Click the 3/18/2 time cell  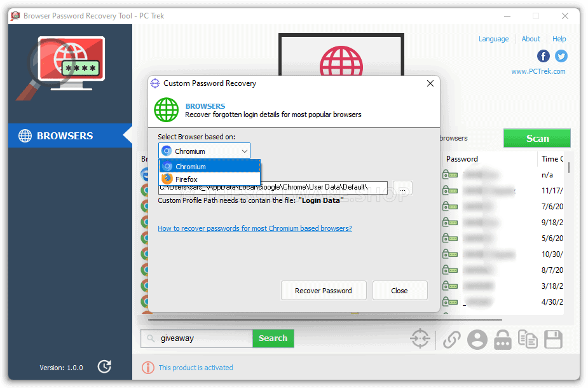pos(553,287)
